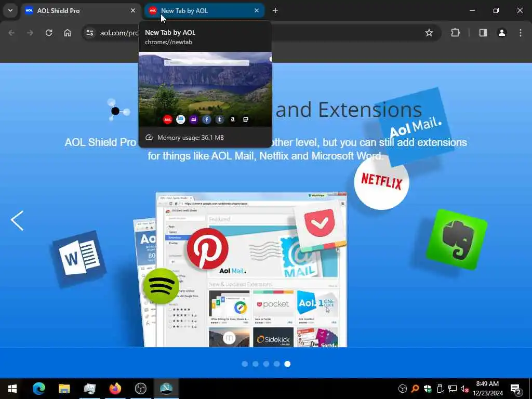Show the previous slide with left arrow
This screenshot has height=399, width=532.
17,220
